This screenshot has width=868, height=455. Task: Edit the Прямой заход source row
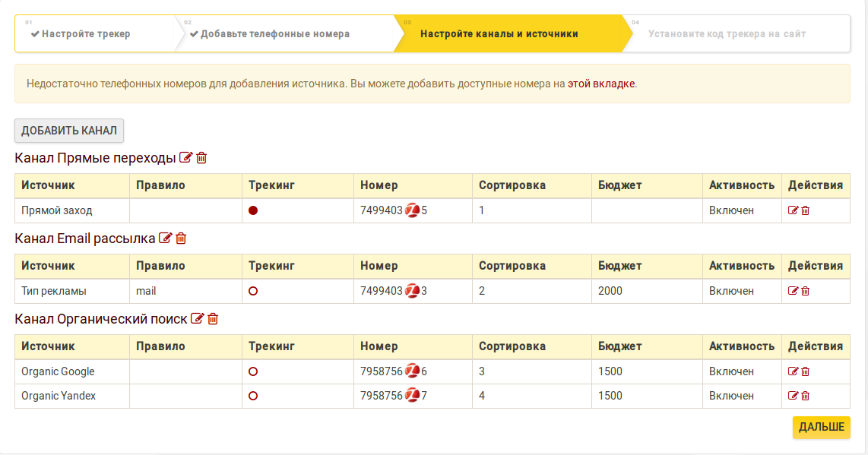click(x=793, y=210)
